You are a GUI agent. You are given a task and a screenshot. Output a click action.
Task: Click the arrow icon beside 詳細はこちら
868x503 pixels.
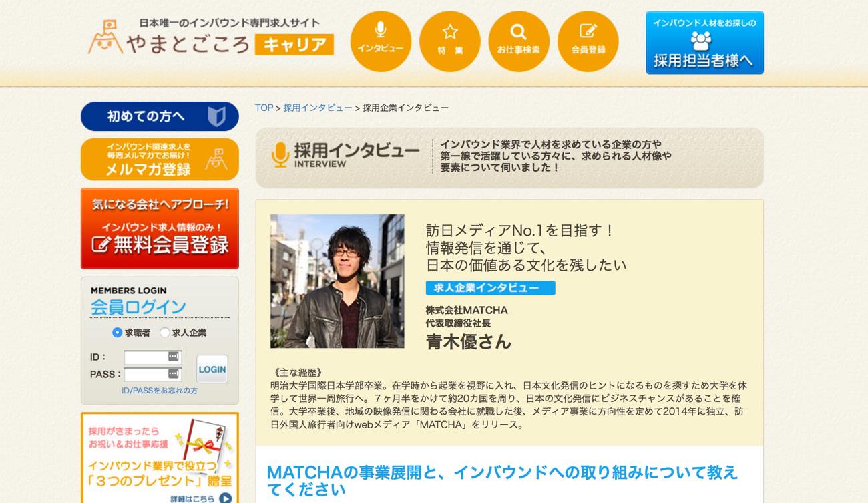tap(225, 498)
